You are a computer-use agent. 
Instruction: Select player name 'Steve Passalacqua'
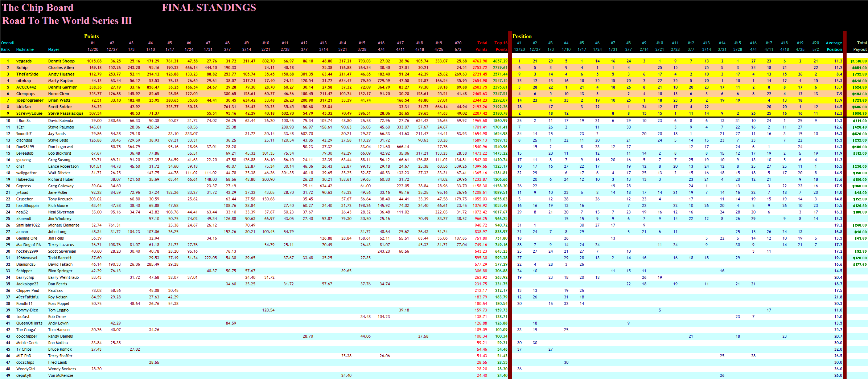[66, 114]
